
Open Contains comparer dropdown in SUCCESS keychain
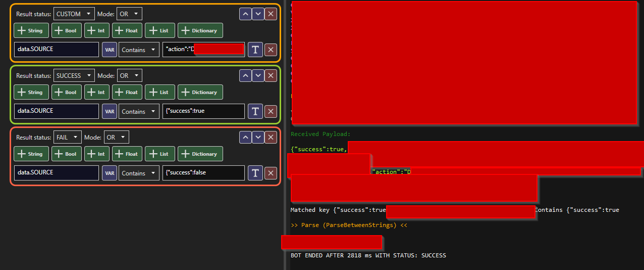pyautogui.click(x=139, y=111)
